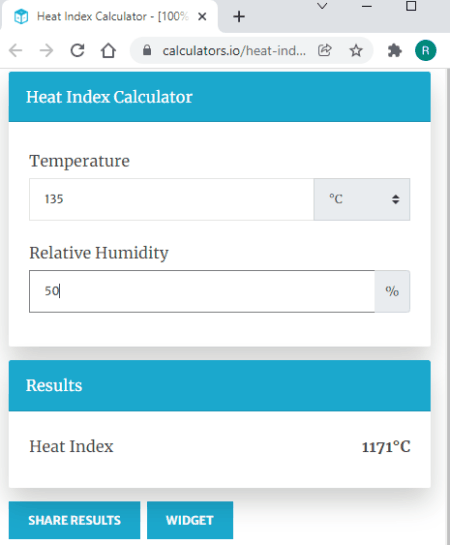This screenshot has width=450, height=545.
Task: Focus the Temperature input field
Action: (171, 199)
